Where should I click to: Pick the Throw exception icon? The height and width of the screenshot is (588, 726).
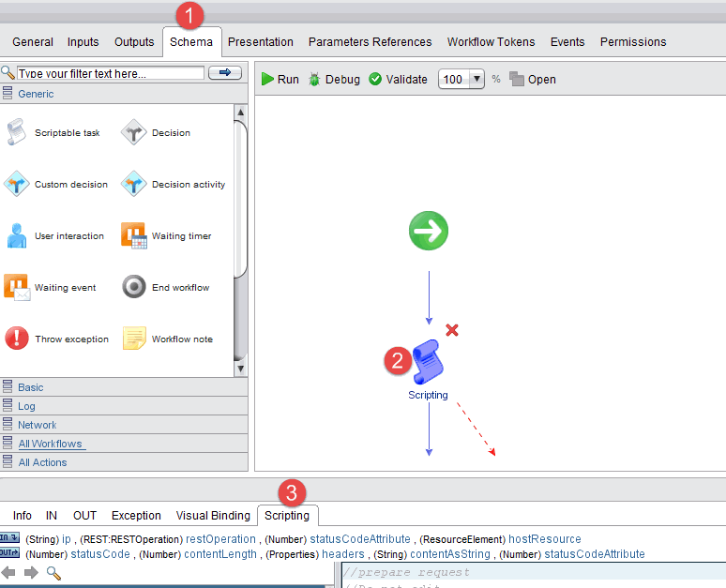point(16,339)
